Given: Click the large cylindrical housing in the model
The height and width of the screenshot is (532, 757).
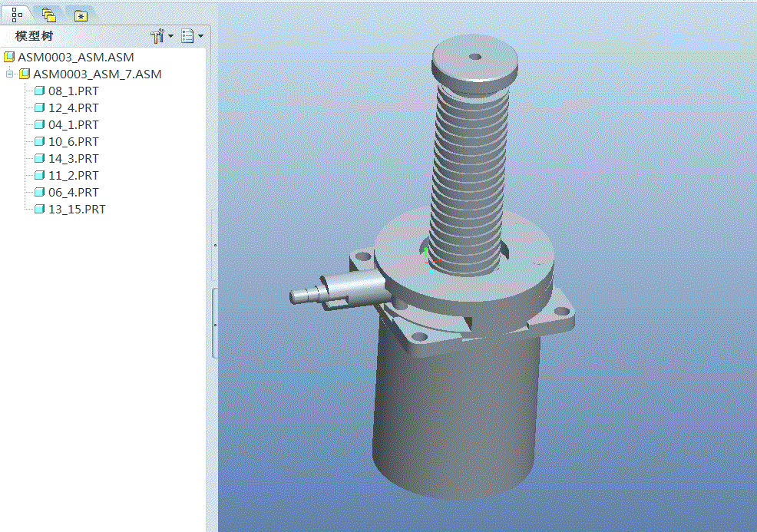Looking at the screenshot, I should point(456,415).
